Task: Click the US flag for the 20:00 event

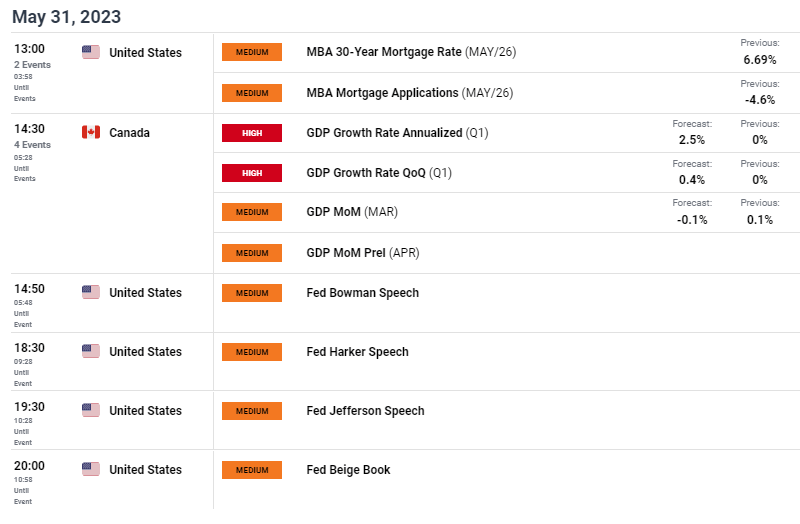Action: coord(91,469)
